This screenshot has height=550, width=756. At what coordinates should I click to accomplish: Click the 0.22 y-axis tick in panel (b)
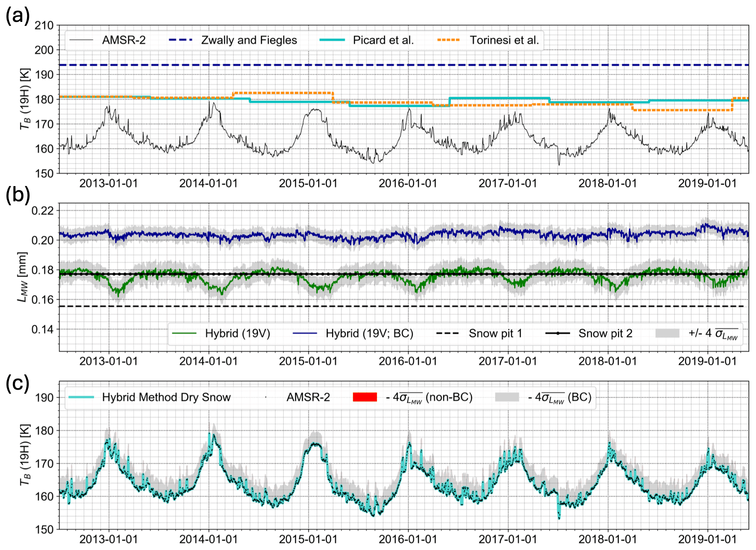(x=43, y=211)
